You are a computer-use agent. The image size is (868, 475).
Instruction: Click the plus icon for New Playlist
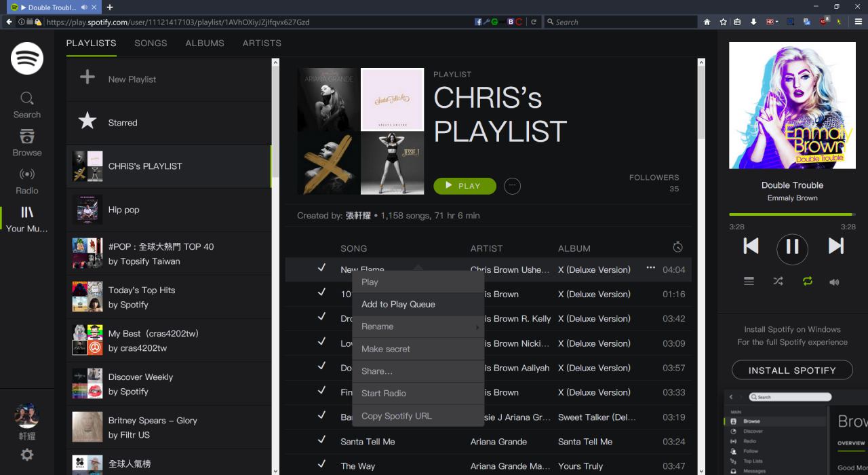(x=87, y=77)
